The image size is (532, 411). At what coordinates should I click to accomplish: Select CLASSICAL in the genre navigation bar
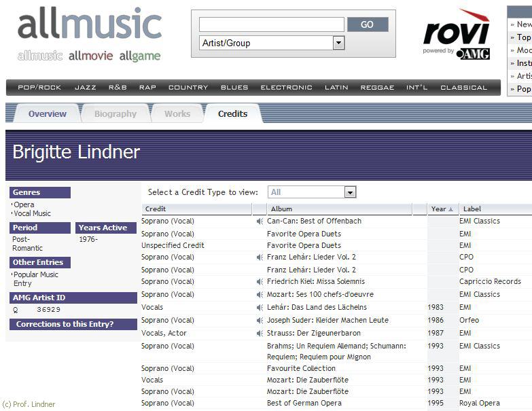click(x=463, y=88)
